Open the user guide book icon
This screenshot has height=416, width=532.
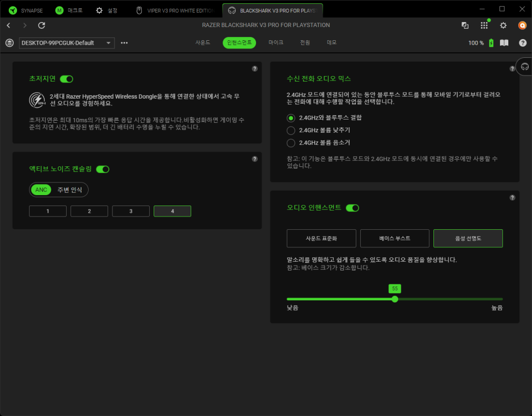504,43
